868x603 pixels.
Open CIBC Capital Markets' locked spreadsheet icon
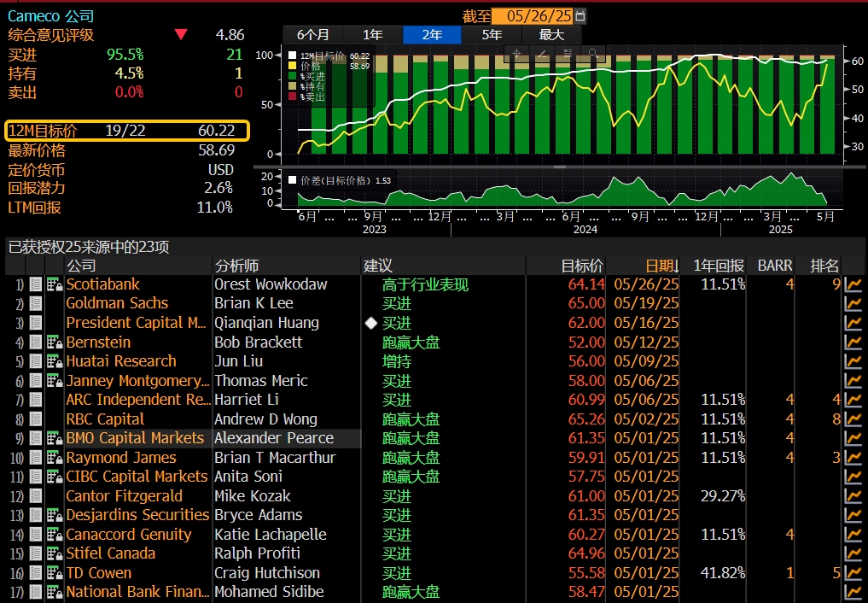[55, 477]
